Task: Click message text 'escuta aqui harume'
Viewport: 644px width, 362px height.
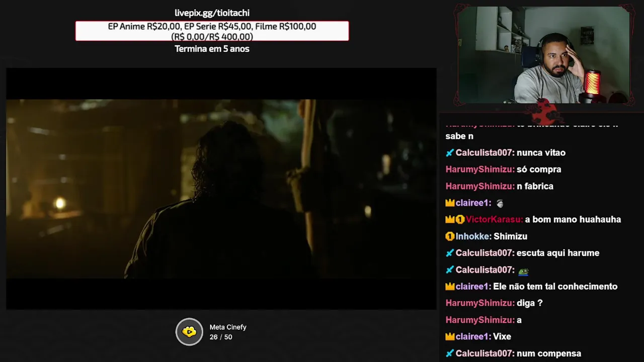Action: pos(558,253)
